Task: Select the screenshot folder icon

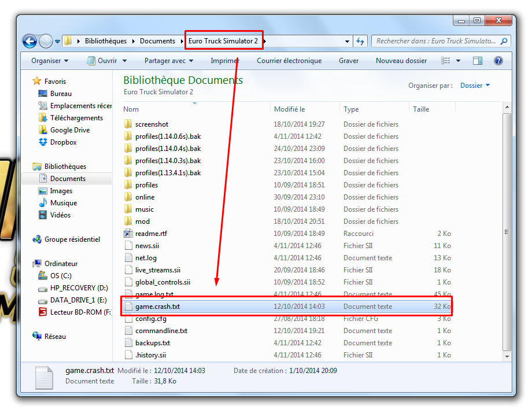Action: (128, 124)
